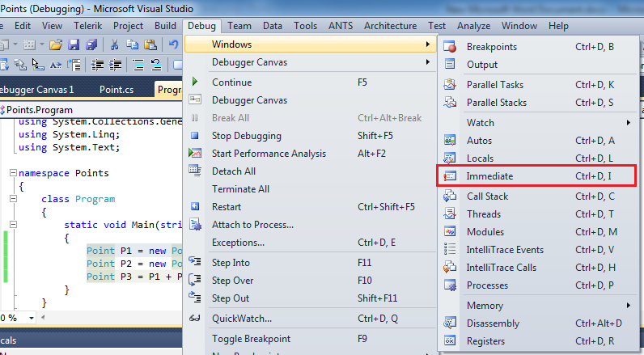Click the Cut toolbar icon
This screenshot has height=355, width=644.
click(114, 44)
